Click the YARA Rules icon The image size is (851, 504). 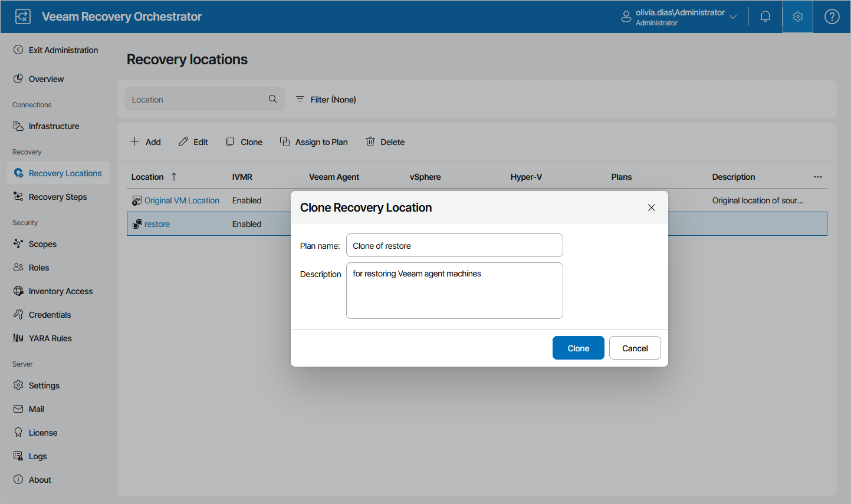tap(18, 338)
